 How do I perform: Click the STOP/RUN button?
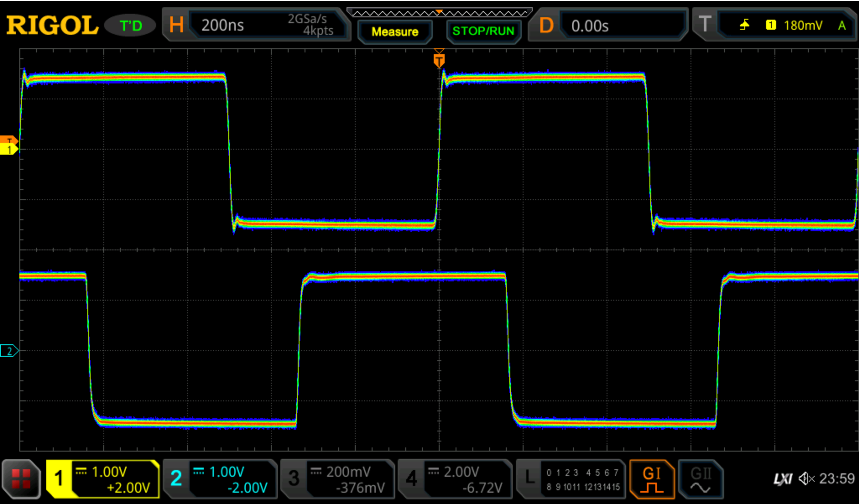(483, 31)
